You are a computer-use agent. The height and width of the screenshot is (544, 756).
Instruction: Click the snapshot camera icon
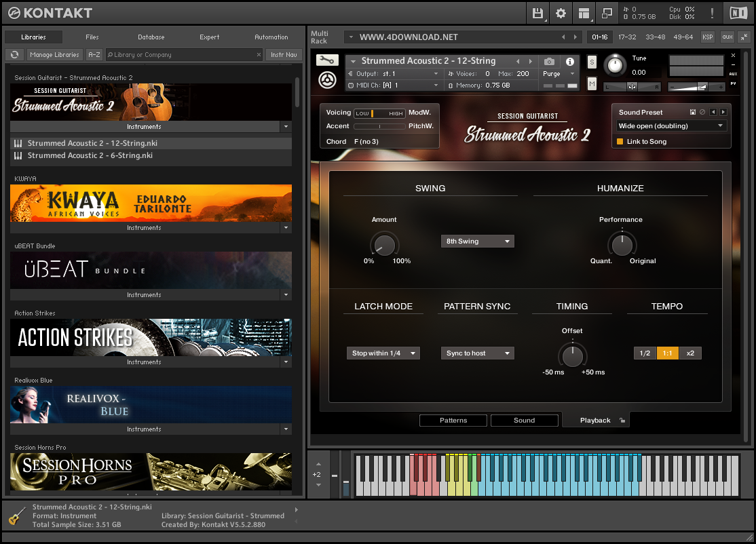point(549,62)
